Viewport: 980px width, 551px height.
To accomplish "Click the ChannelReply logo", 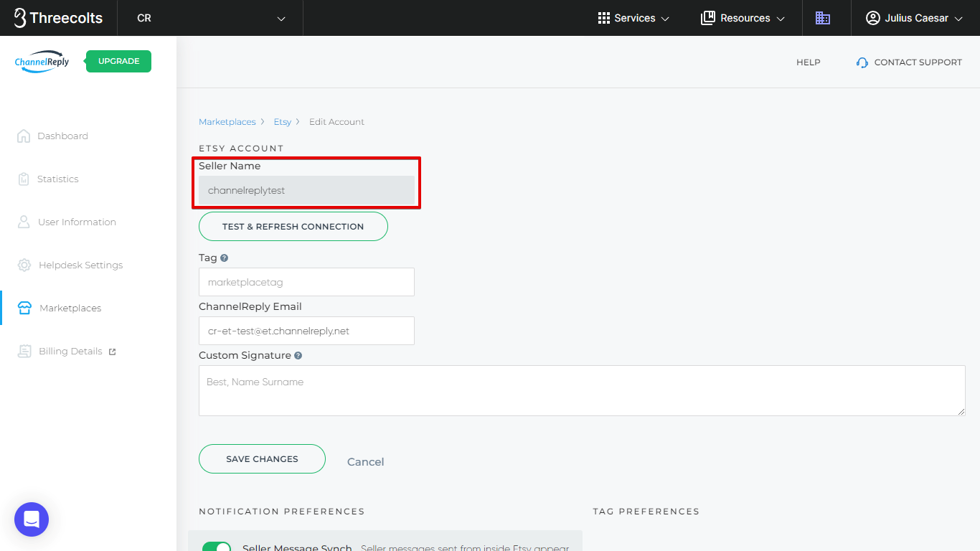I will pyautogui.click(x=42, y=62).
